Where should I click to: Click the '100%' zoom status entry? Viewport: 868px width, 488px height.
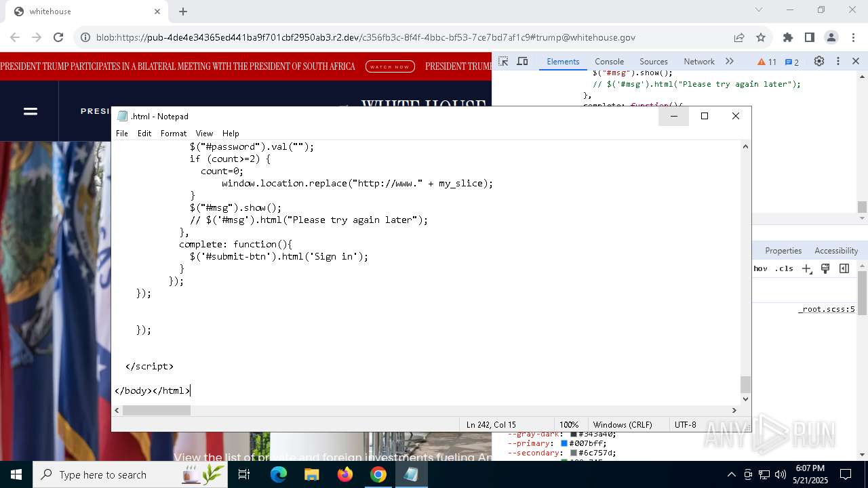click(569, 424)
